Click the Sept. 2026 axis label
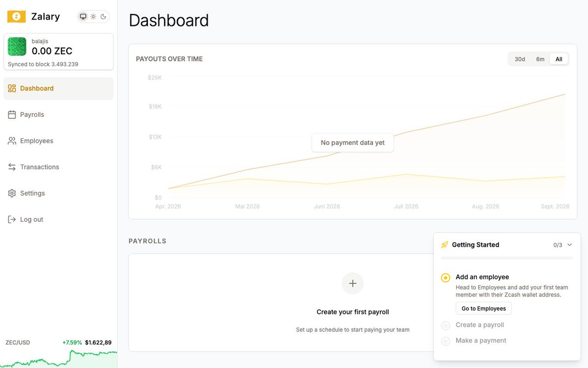The width and height of the screenshot is (588, 368). 555,207
